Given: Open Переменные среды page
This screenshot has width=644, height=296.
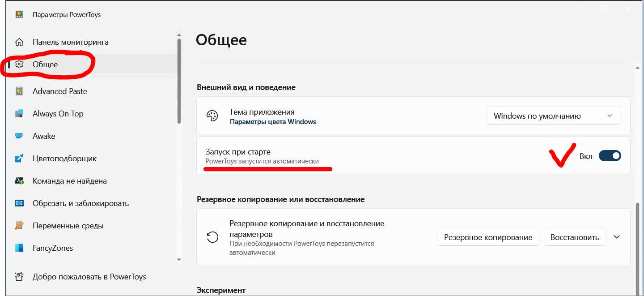Looking at the screenshot, I should [92, 226].
